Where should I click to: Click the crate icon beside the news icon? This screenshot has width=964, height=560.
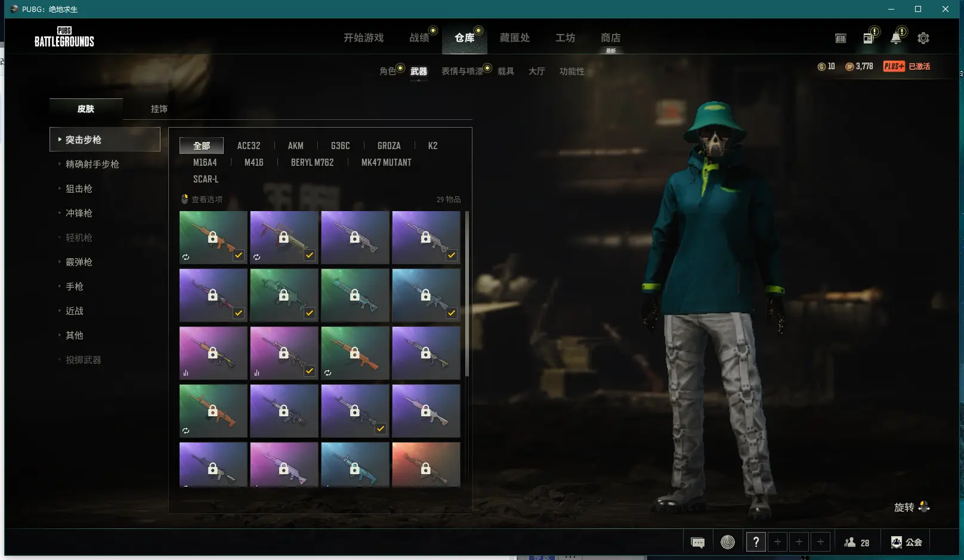tap(841, 38)
